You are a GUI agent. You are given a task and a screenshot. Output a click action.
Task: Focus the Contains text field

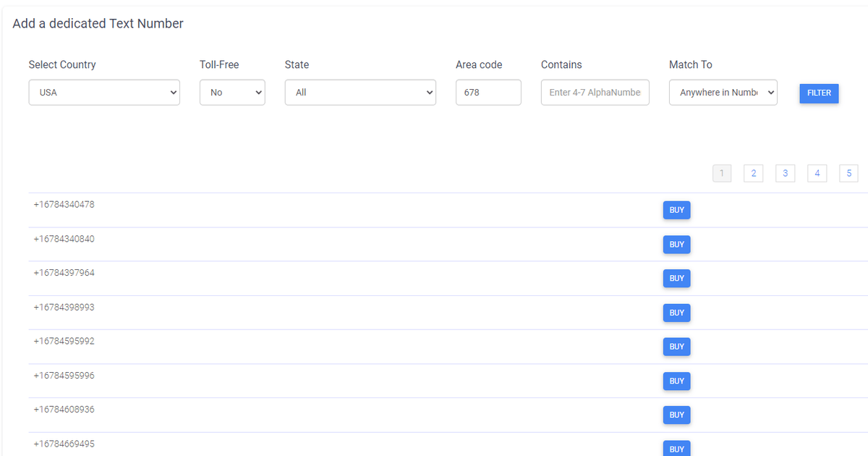595,93
